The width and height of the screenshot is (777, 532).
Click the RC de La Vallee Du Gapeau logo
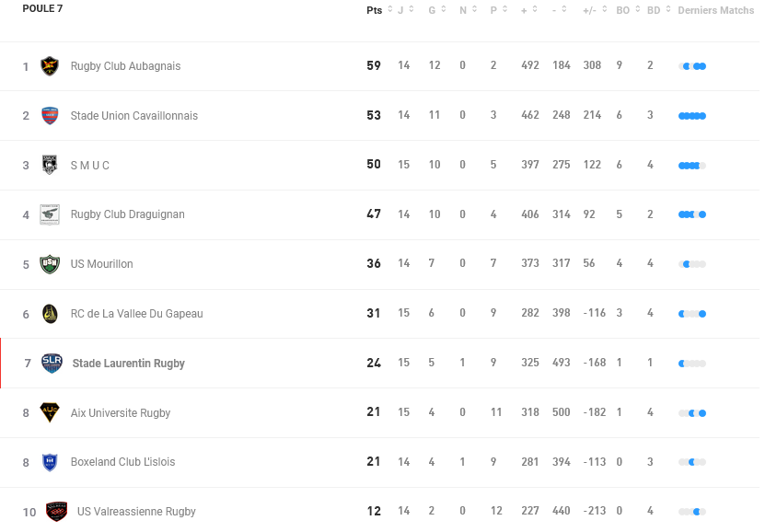pos(50,314)
